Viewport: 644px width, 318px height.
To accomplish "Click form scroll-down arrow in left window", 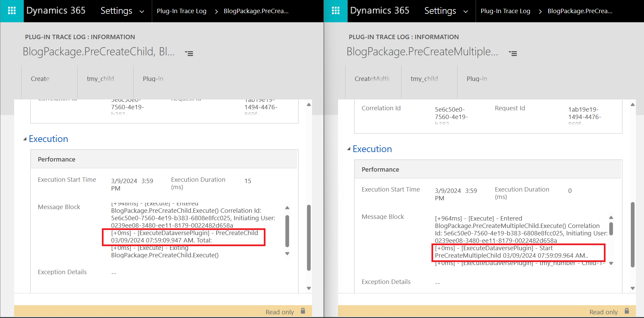I will [x=309, y=288].
